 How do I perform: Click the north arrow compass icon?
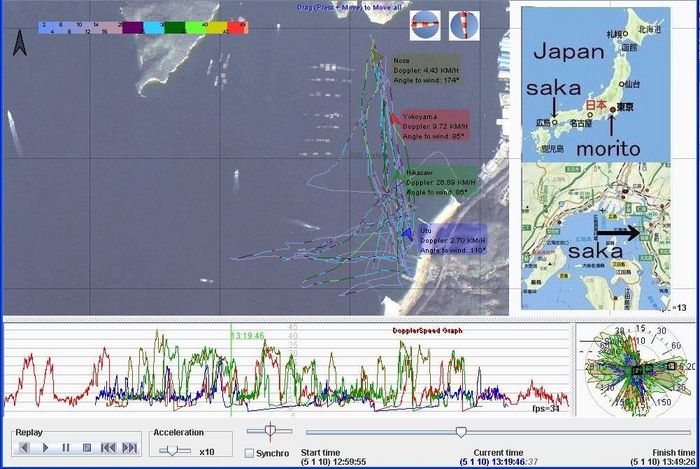pyautogui.click(x=19, y=42)
